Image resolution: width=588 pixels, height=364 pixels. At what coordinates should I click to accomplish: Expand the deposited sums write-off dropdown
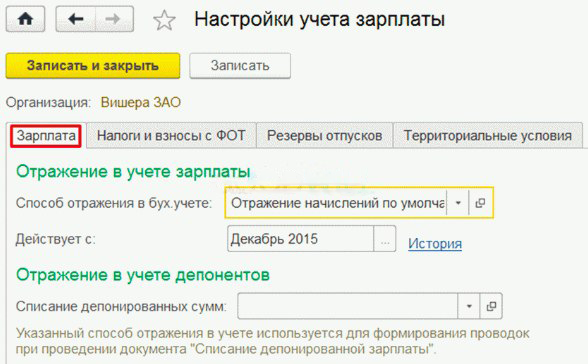(x=469, y=306)
